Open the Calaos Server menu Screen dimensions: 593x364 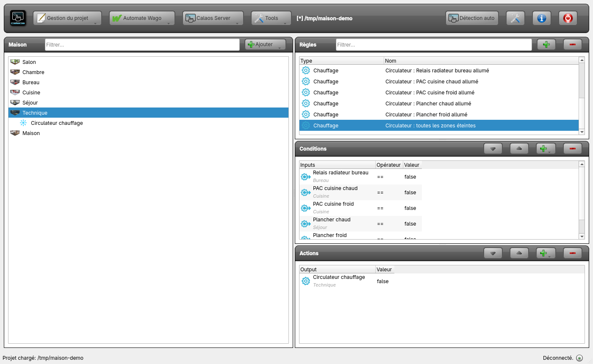pos(213,18)
